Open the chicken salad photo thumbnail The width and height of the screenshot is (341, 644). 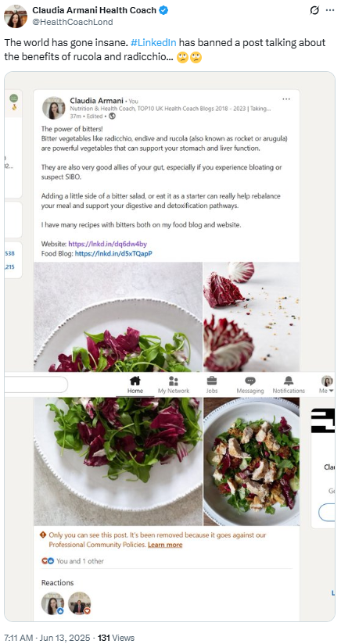click(251, 461)
